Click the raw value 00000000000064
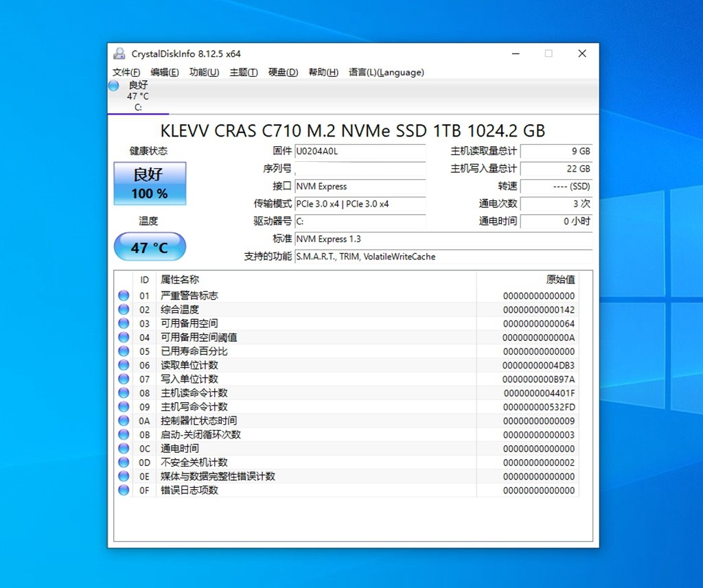Screen dimensions: 703x588 pos(538,324)
